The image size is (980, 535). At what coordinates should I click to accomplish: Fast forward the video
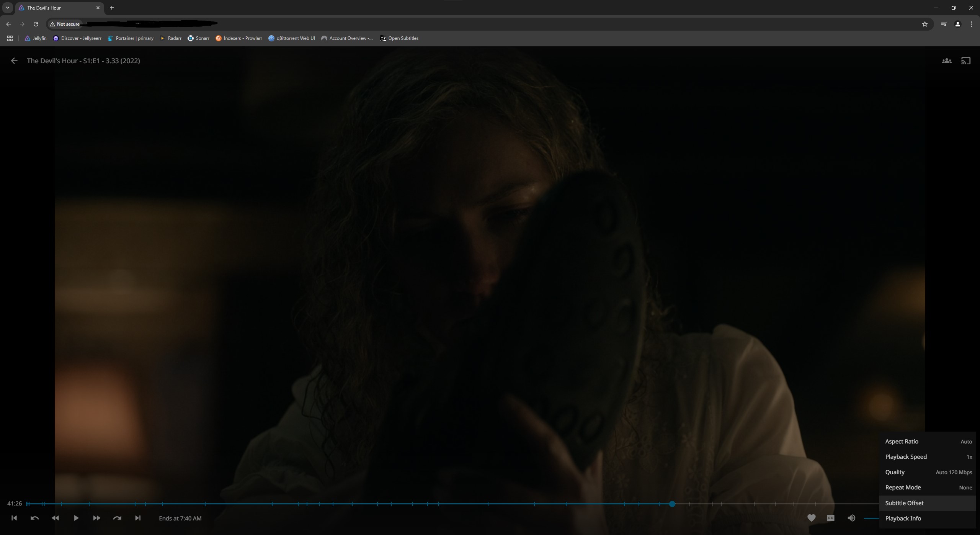[96, 518]
